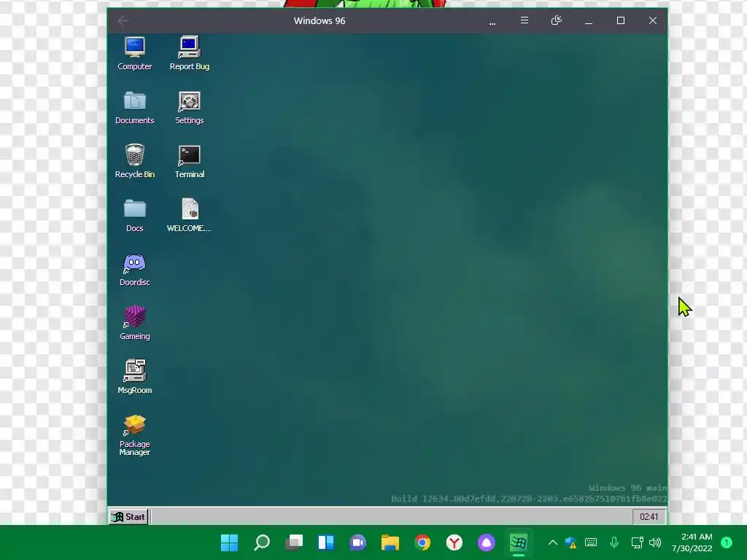Image resolution: width=747 pixels, height=560 pixels.
Task: Close the Windows 96 window
Action: (x=653, y=20)
